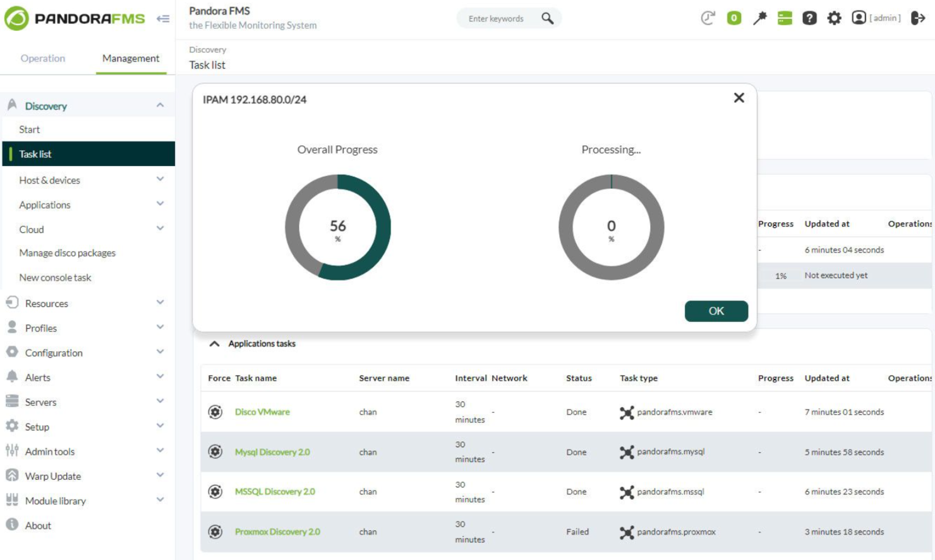Force run the MSSQL Discovery 2.0 task
The height and width of the screenshot is (560, 935).
pyautogui.click(x=214, y=491)
